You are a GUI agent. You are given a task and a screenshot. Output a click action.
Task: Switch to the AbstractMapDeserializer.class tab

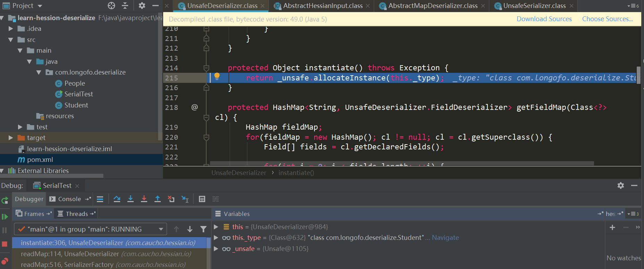(x=433, y=6)
